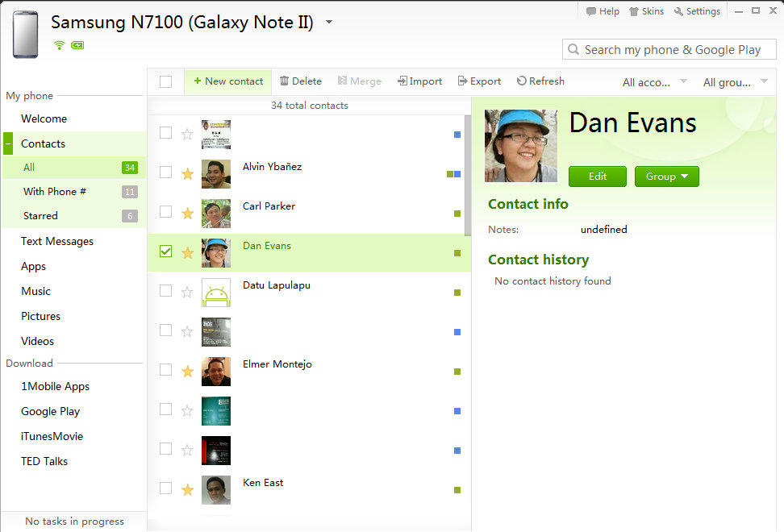
Task: Check the Carl Parker checkbox
Action: pos(165,212)
